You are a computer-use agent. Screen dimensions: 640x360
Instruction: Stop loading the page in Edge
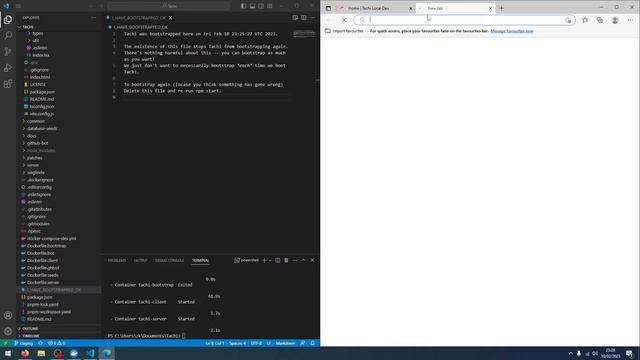tap(344, 20)
